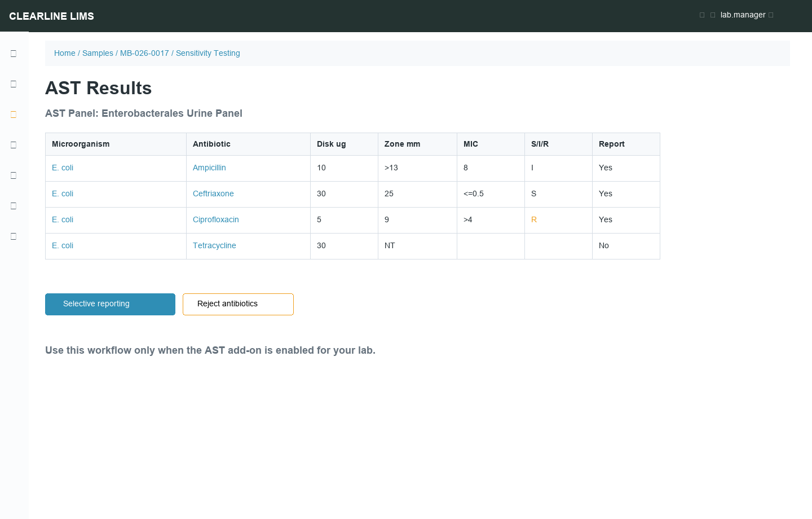Click the orange highlighted sidebar icon

pos(14,115)
